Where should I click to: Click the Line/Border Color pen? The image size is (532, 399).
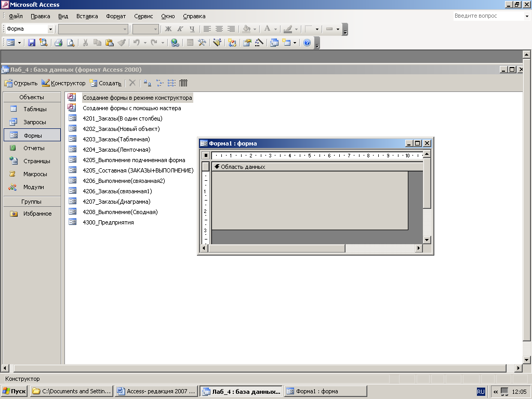(288, 29)
